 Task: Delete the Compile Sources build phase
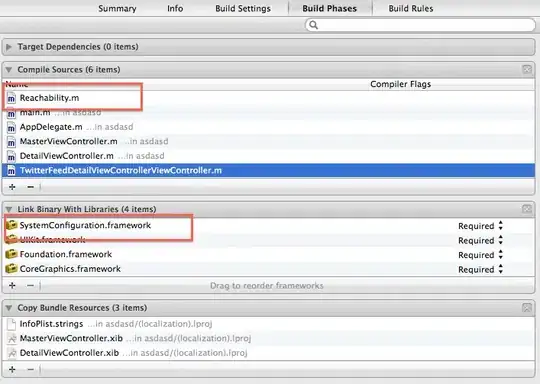tap(527, 69)
